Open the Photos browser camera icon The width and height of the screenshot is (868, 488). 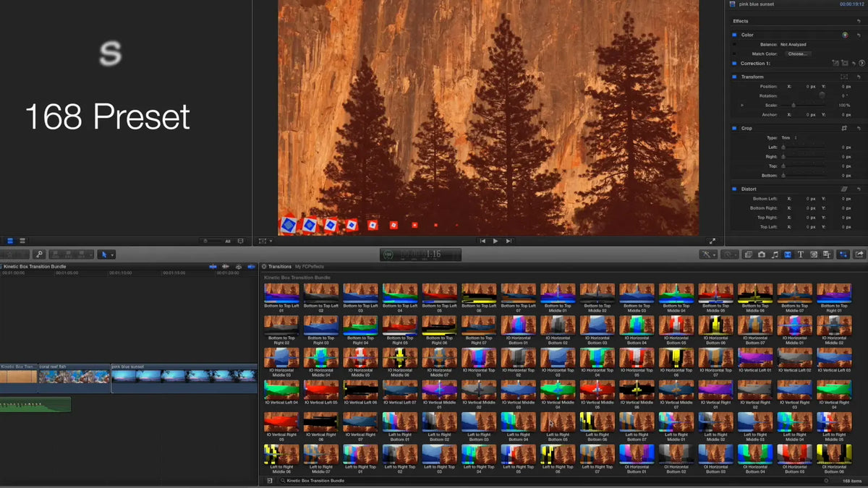pos(762,254)
